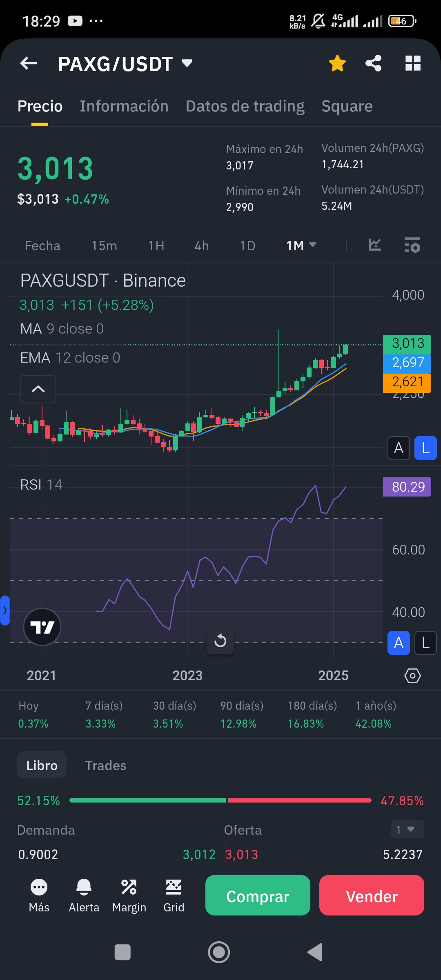The height and width of the screenshot is (980, 441).
Task: Tap the TradingView logo icon
Action: 42,627
